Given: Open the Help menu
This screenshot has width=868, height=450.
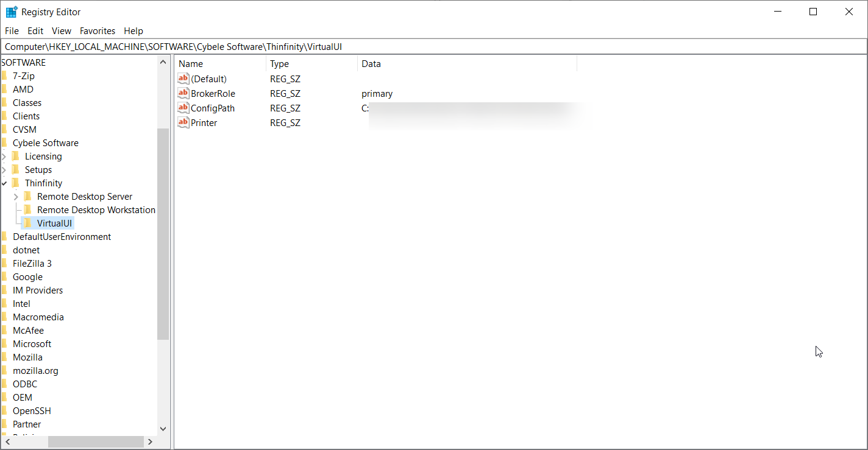Looking at the screenshot, I should pos(133,30).
